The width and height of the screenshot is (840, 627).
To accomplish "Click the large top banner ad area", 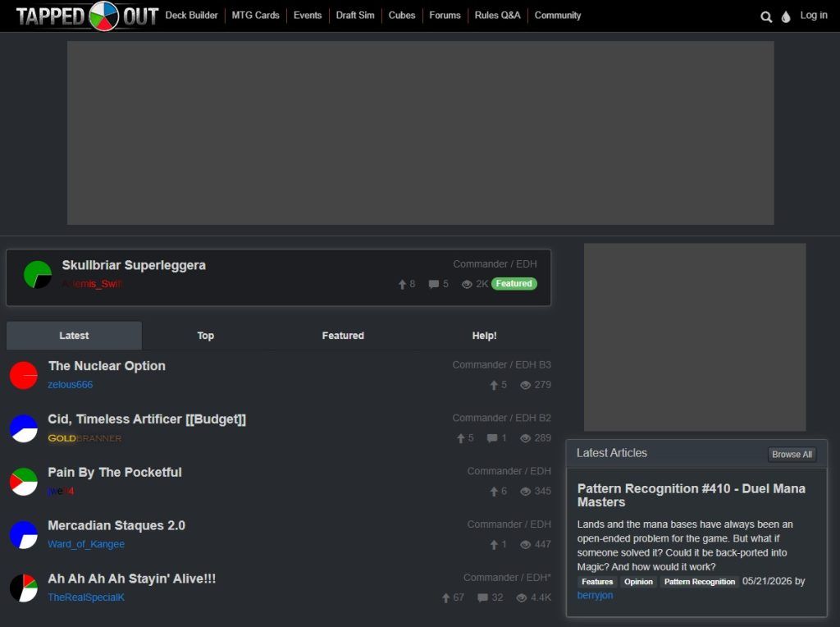I will coord(421,133).
